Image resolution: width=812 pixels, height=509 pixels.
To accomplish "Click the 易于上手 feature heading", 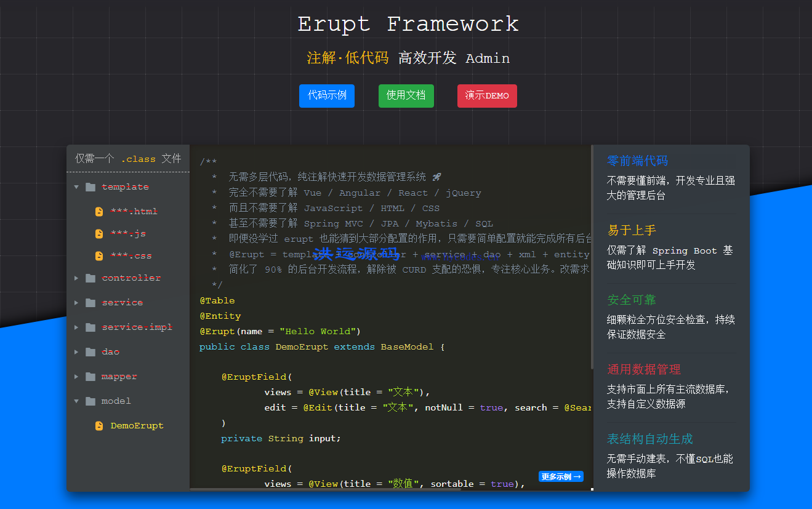I will coord(632,230).
